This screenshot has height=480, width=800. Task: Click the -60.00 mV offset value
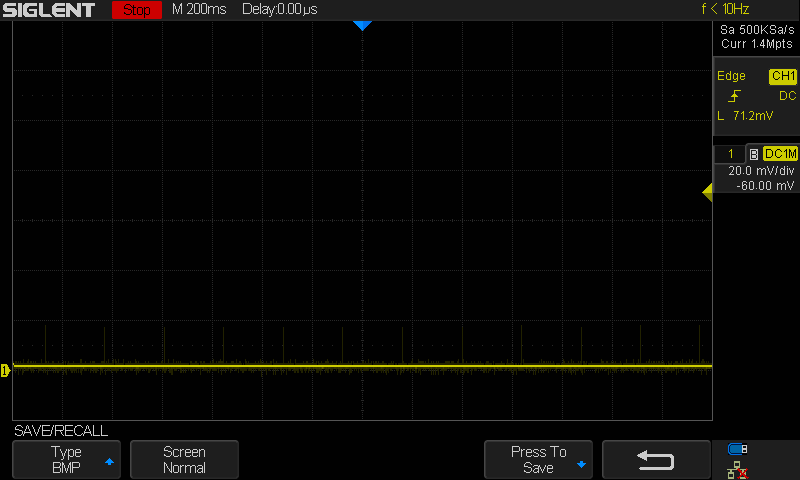(765, 186)
